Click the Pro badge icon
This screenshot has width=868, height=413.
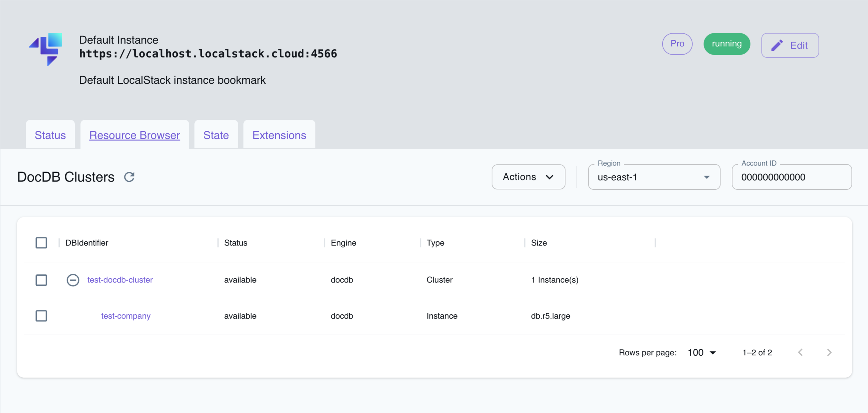(677, 44)
